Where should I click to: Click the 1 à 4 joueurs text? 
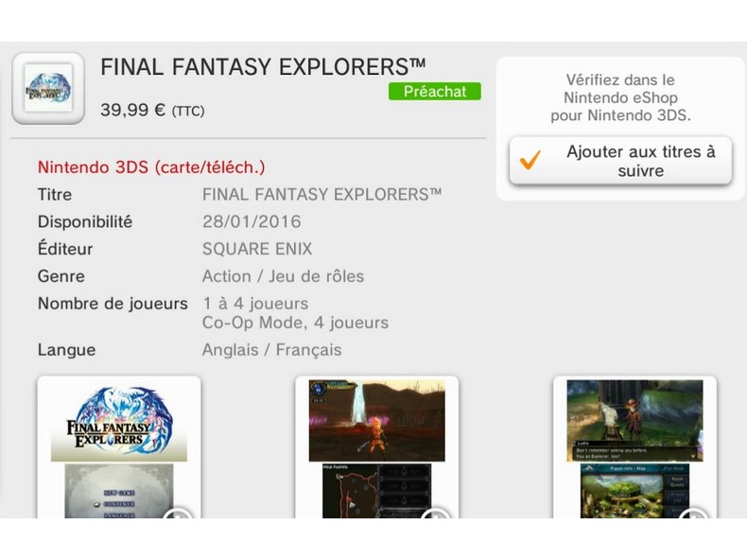(255, 304)
